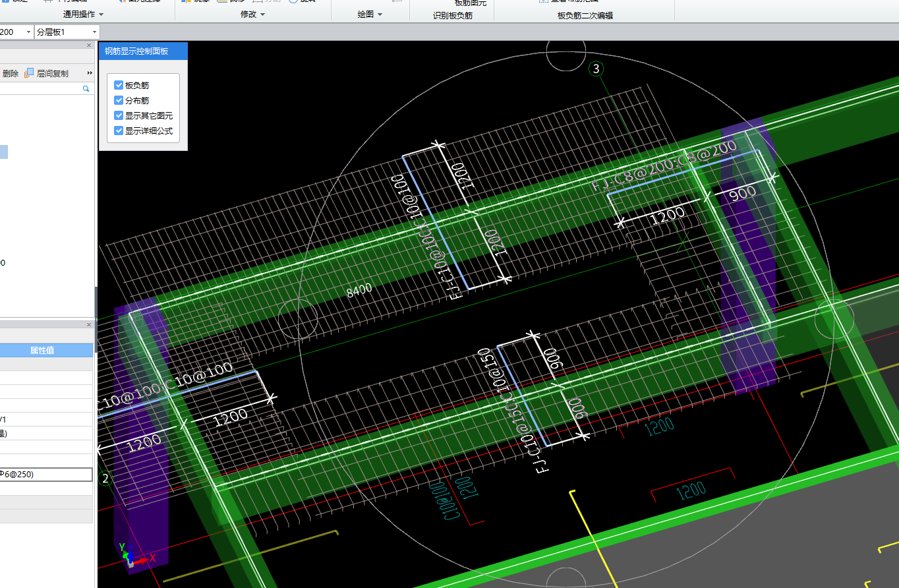The width and height of the screenshot is (899, 588).
Task: Click the 层间复制 button
Action: point(46,74)
